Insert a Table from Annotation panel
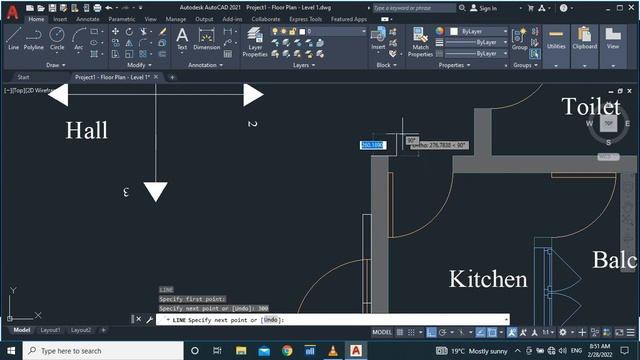This screenshot has width=640, height=360. point(228,54)
